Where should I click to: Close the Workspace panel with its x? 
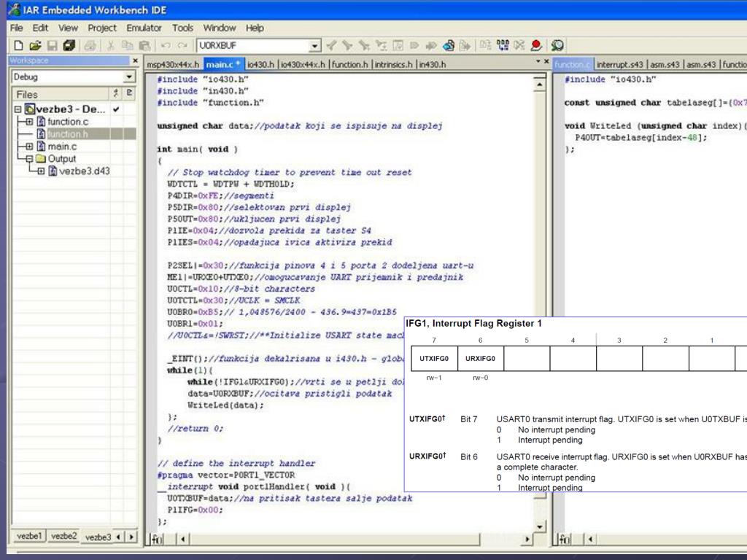(x=135, y=61)
